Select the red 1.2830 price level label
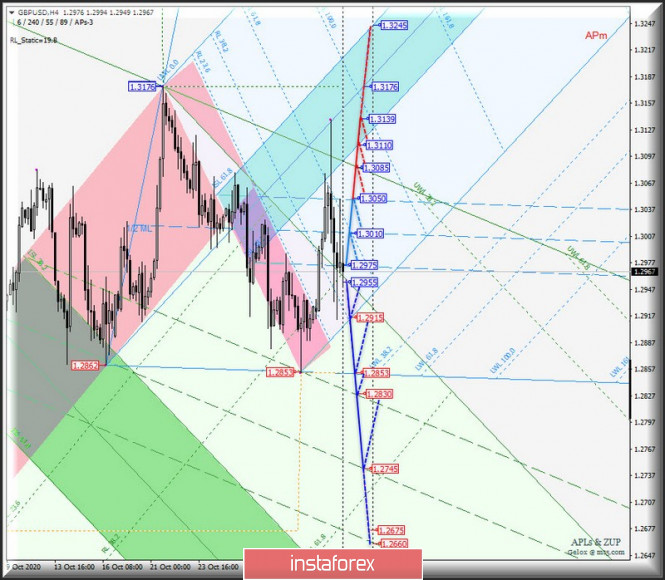 click(379, 394)
